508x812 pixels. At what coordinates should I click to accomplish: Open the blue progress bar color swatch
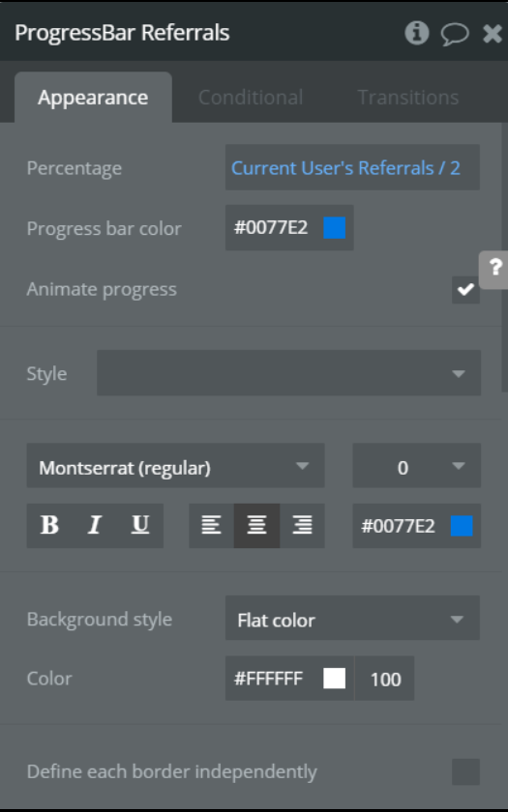pos(335,228)
